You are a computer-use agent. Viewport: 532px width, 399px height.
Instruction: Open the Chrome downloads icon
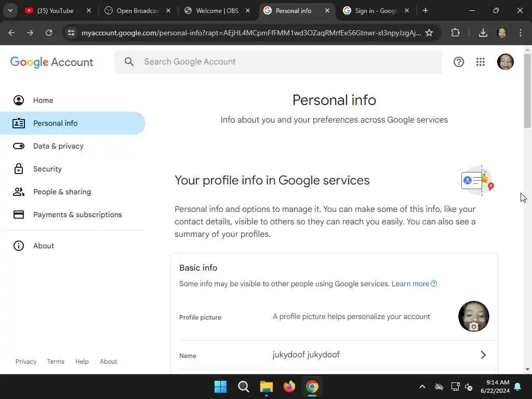pos(483,33)
